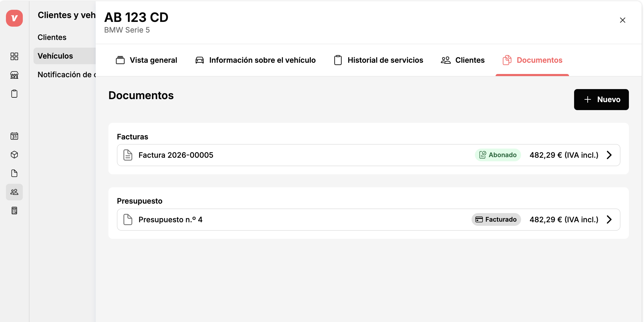Screen dimensions: 644x322
Task: Open the shop storefront icon in sidebar
Action: (x=14, y=75)
